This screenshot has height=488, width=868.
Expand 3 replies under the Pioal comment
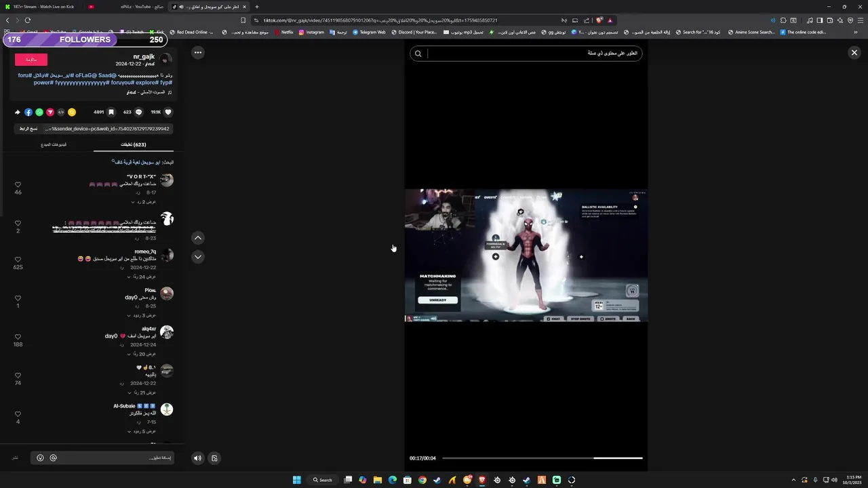142,315
